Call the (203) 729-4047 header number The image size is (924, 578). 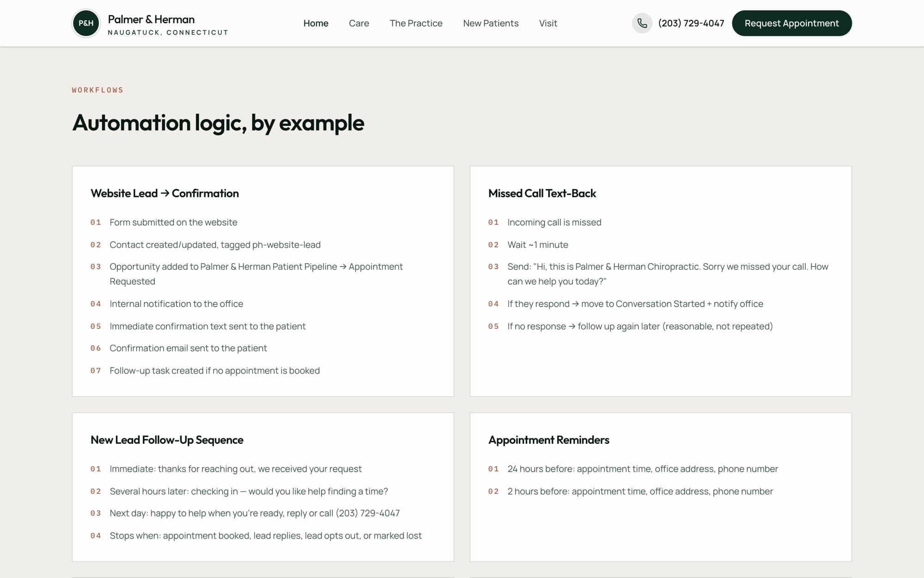click(691, 23)
